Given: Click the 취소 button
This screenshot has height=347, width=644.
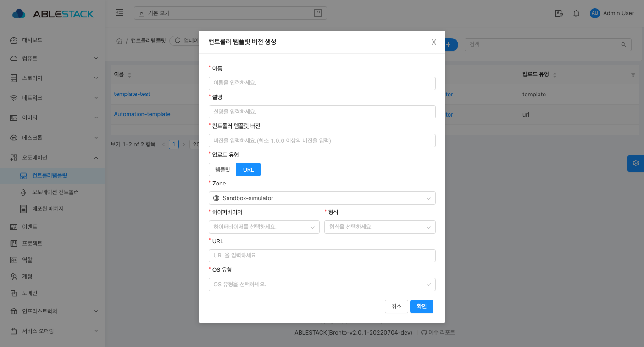Looking at the screenshot, I should (x=396, y=307).
